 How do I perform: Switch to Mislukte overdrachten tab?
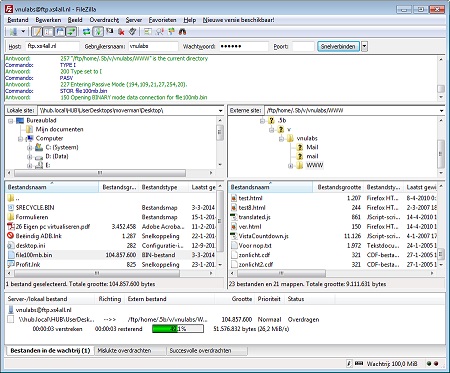point(124,351)
